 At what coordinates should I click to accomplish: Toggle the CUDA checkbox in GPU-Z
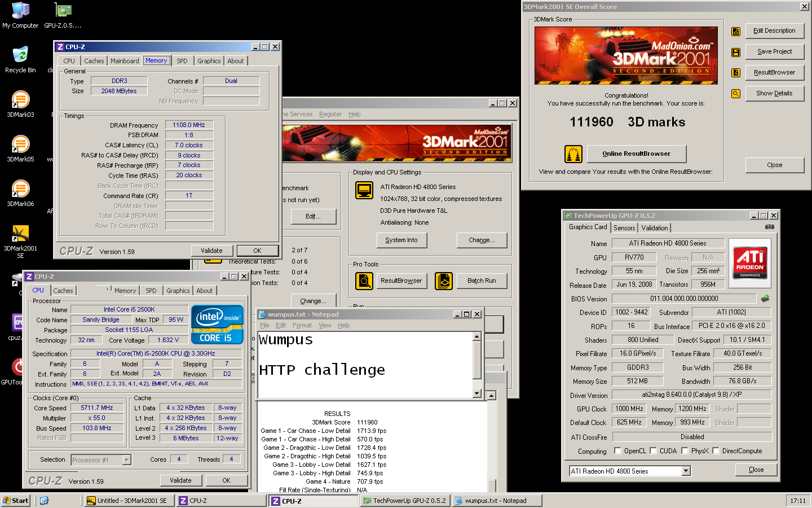click(x=653, y=451)
